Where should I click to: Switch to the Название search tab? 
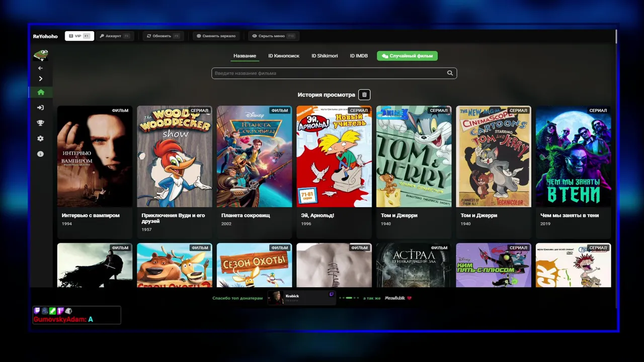[245, 56]
